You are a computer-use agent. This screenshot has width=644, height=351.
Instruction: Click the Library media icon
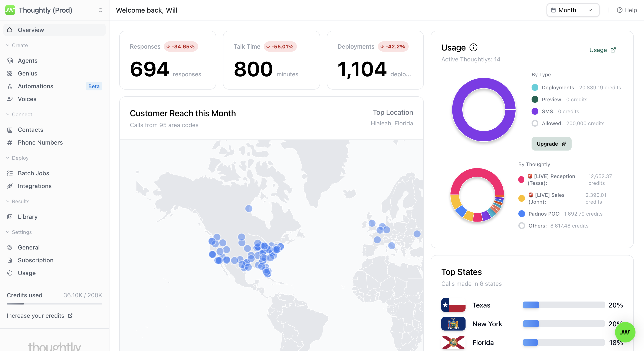point(10,217)
